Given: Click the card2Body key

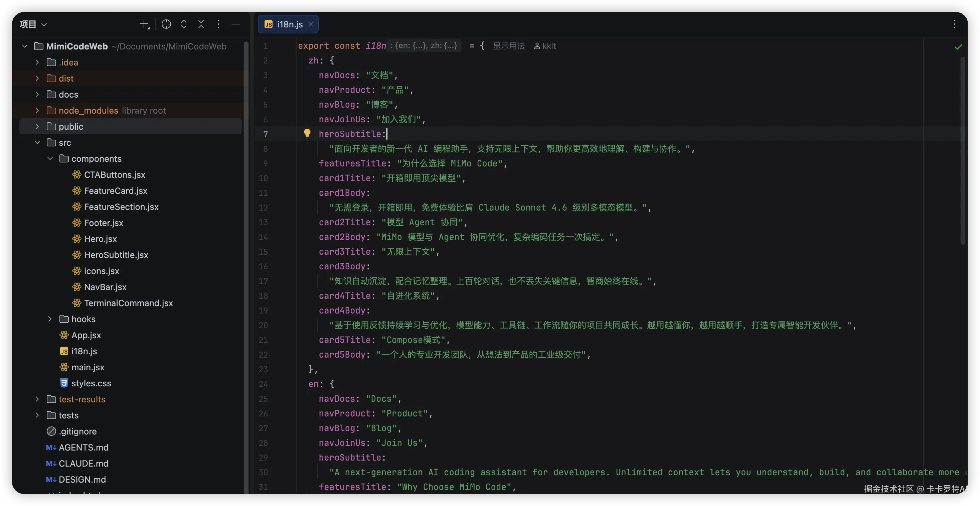Looking at the screenshot, I should [342, 237].
